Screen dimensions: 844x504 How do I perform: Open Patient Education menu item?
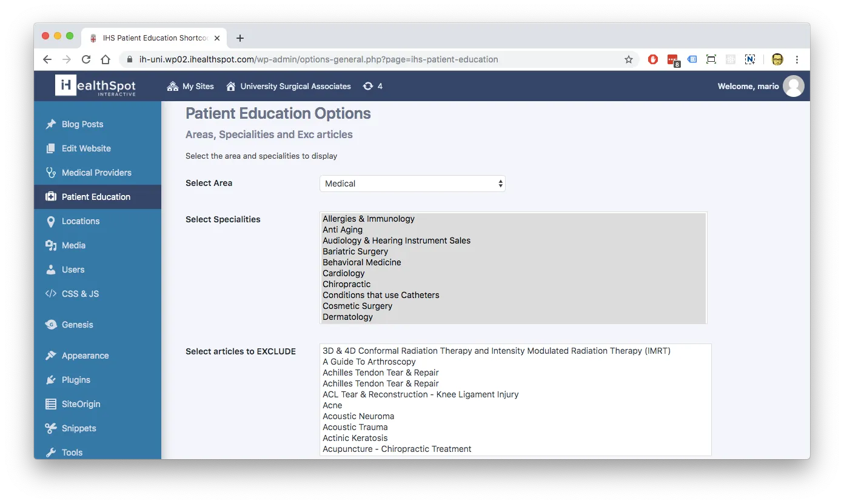98,197
